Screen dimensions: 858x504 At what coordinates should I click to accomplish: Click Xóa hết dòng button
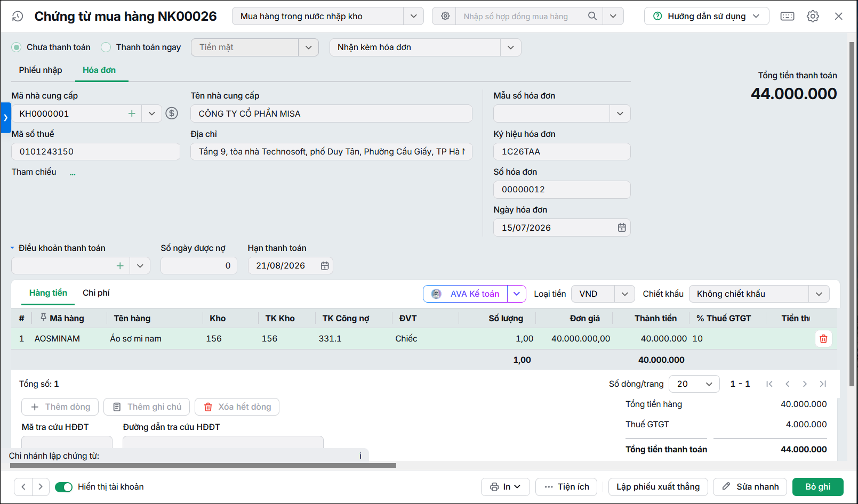tap(237, 407)
